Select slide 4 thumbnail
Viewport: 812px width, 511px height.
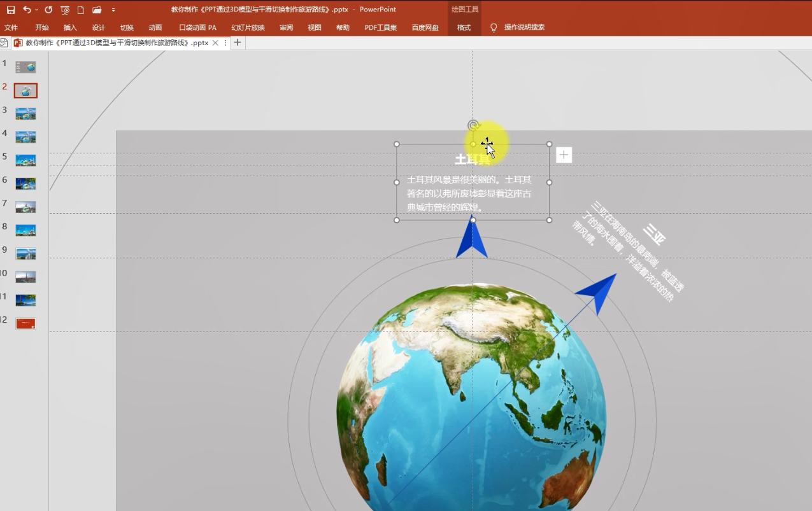(x=25, y=137)
